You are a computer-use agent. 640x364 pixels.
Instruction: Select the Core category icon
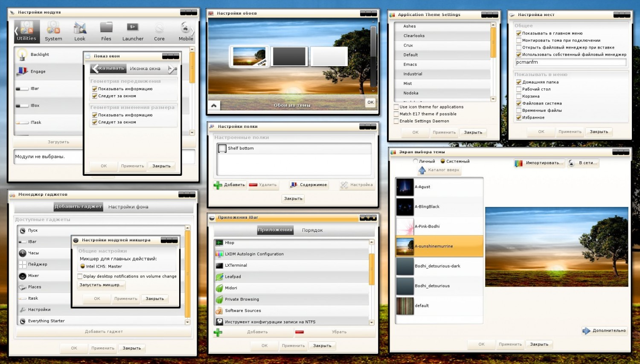click(x=159, y=31)
